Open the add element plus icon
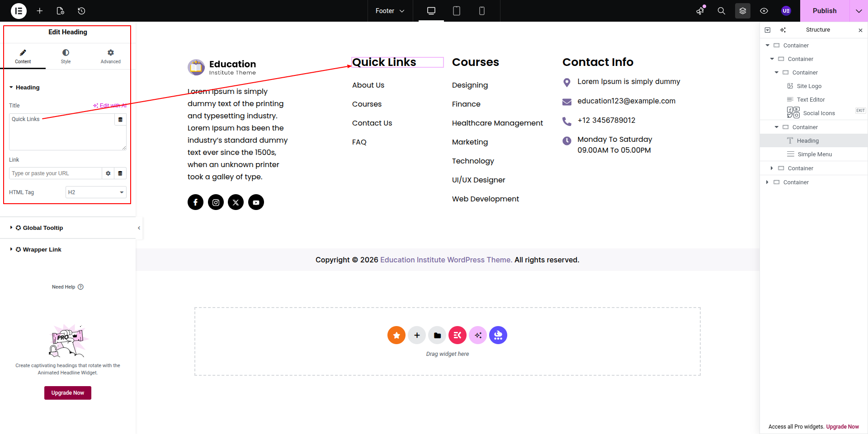 [x=40, y=11]
